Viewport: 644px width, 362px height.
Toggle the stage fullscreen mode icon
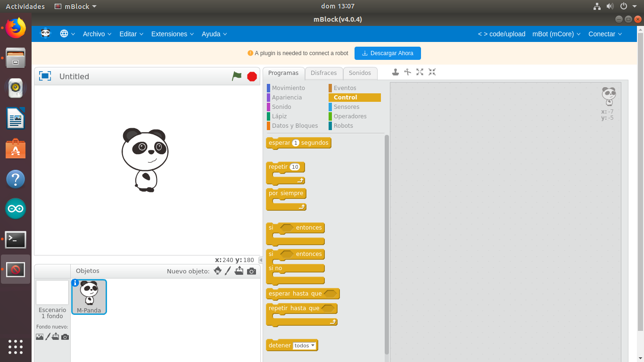(45, 76)
